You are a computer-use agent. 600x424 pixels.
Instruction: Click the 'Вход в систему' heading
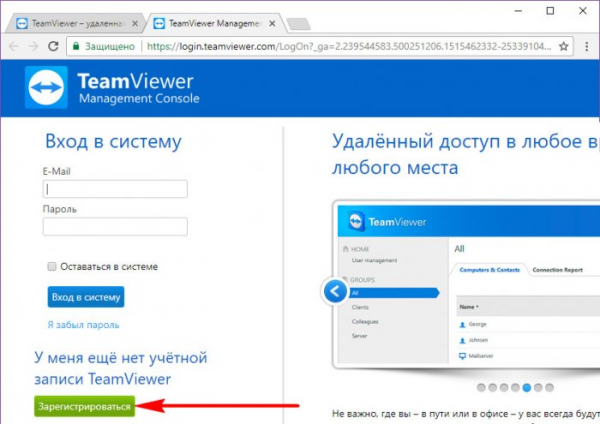pos(113,142)
